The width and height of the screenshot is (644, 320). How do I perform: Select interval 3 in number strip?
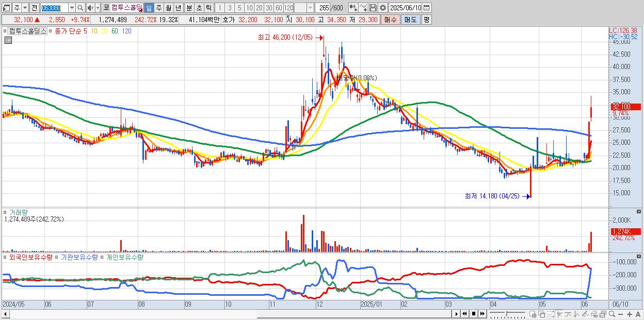coord(230,8)
